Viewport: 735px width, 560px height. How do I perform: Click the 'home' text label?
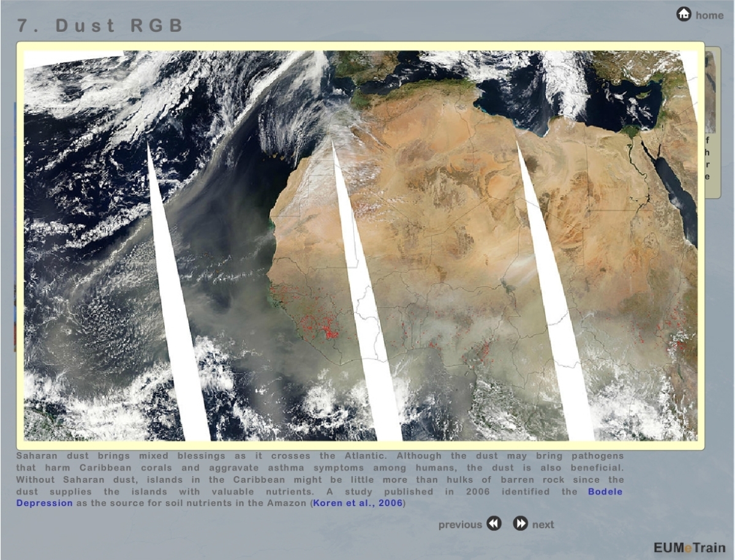click(x=709, y=15)
